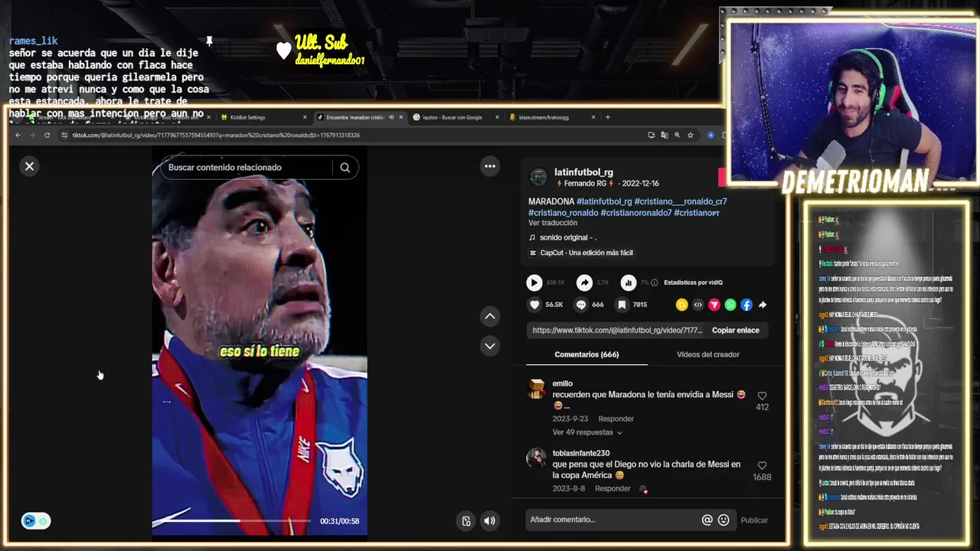Click Ver traducción under the caption
This screenshot has width=980, height=551.
click(553, 223)
